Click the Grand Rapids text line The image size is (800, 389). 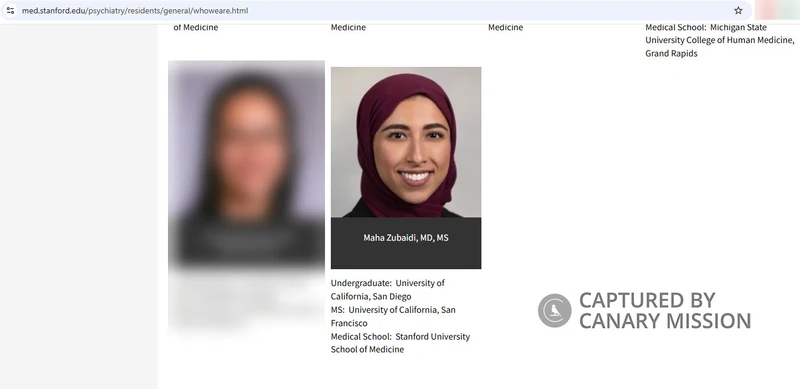click(x=671, y=53)
